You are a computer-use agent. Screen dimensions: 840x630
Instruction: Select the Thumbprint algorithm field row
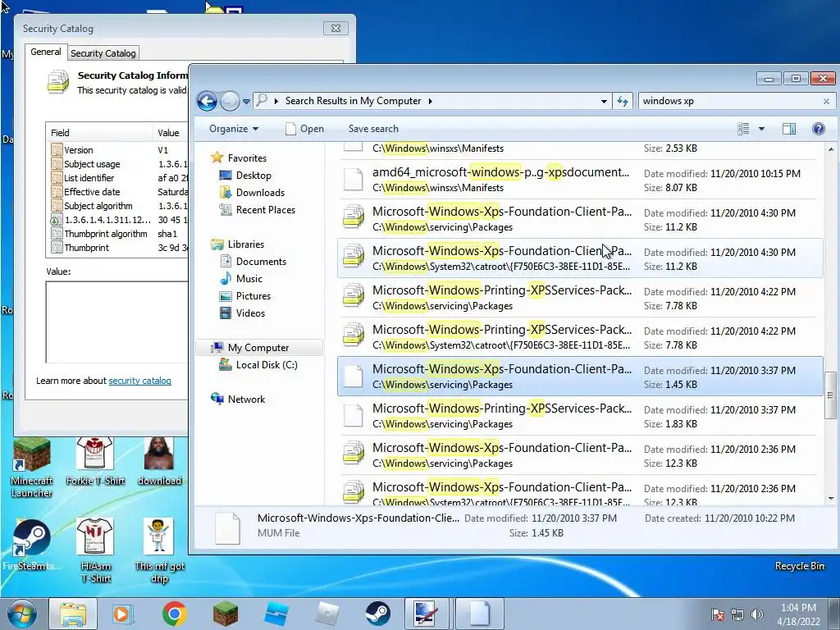click(x=118, y=234)
